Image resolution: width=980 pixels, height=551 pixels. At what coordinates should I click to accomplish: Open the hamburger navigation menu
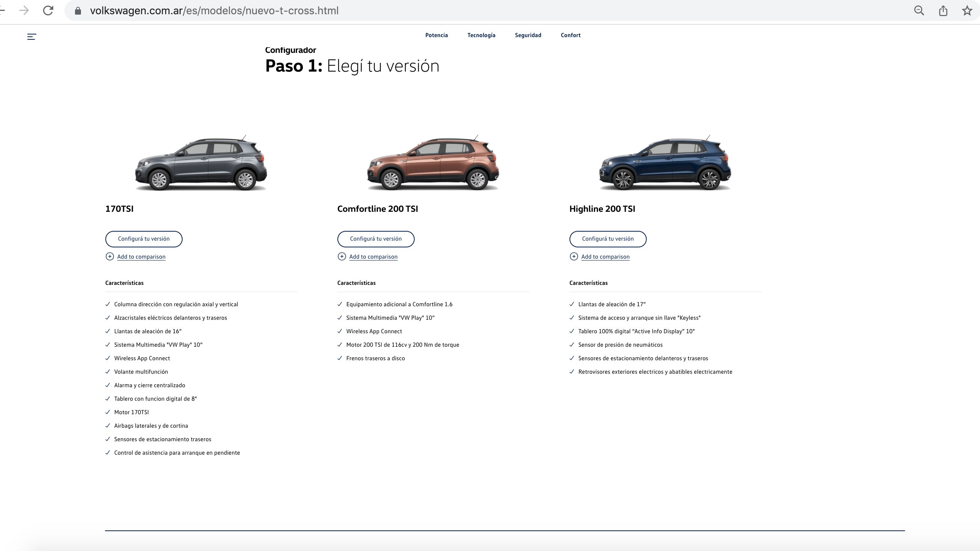click(31, 36)
